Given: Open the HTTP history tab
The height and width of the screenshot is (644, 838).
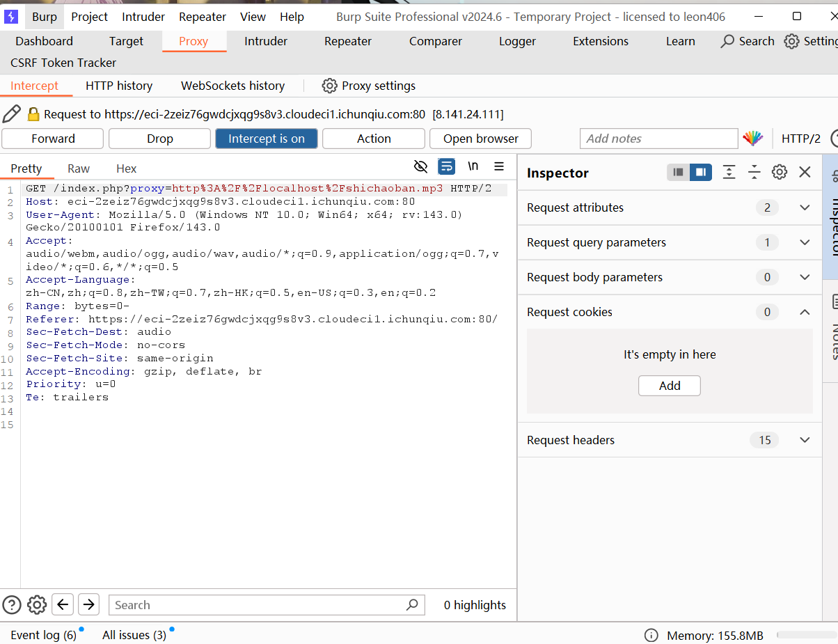Looking at the screenshot, I should [x=119, y=86].
